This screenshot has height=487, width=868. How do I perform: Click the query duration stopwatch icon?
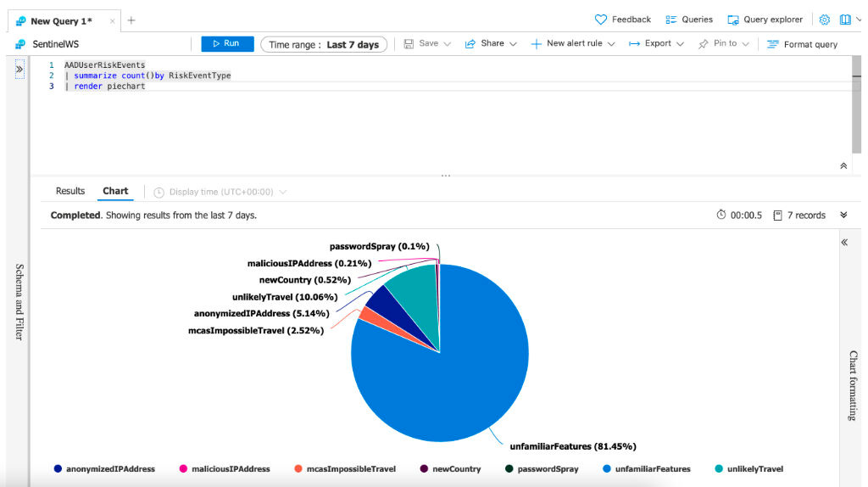click(721, 215)
